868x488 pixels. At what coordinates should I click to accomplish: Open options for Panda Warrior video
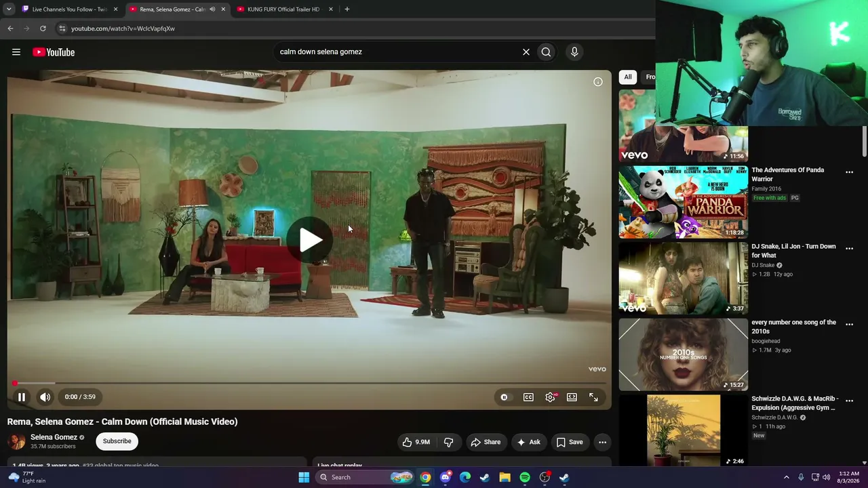point(849,172)
